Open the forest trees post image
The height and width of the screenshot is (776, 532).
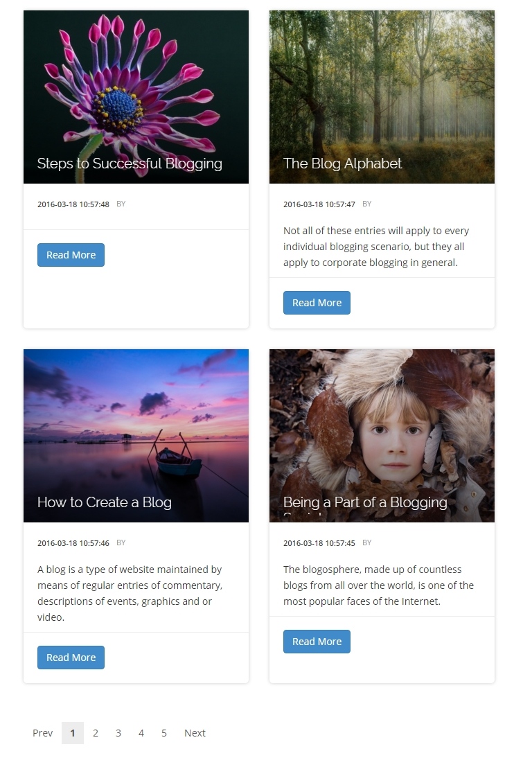point(382,97)
